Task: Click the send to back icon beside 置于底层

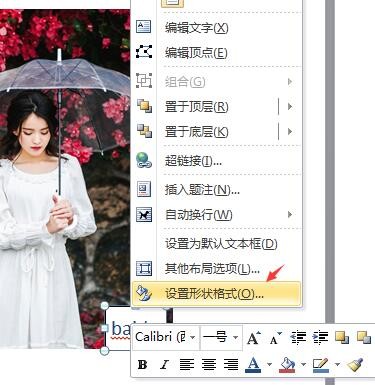Action: [144, 131]
